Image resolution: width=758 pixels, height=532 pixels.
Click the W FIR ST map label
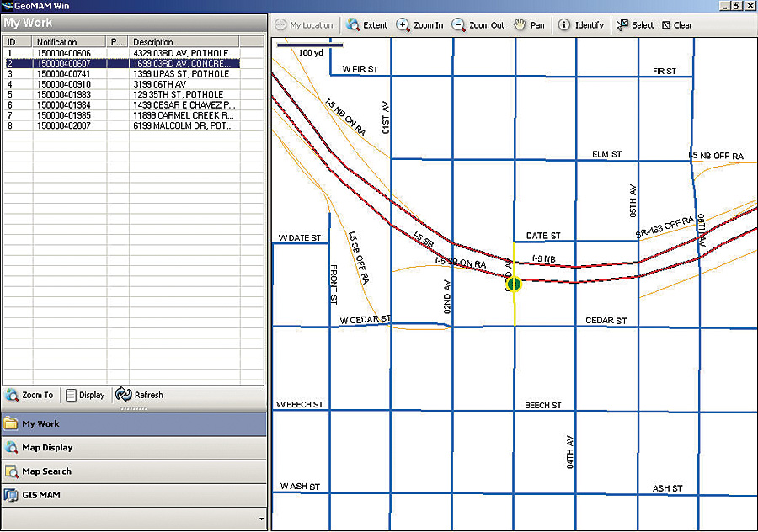click(x=360, y=69)
